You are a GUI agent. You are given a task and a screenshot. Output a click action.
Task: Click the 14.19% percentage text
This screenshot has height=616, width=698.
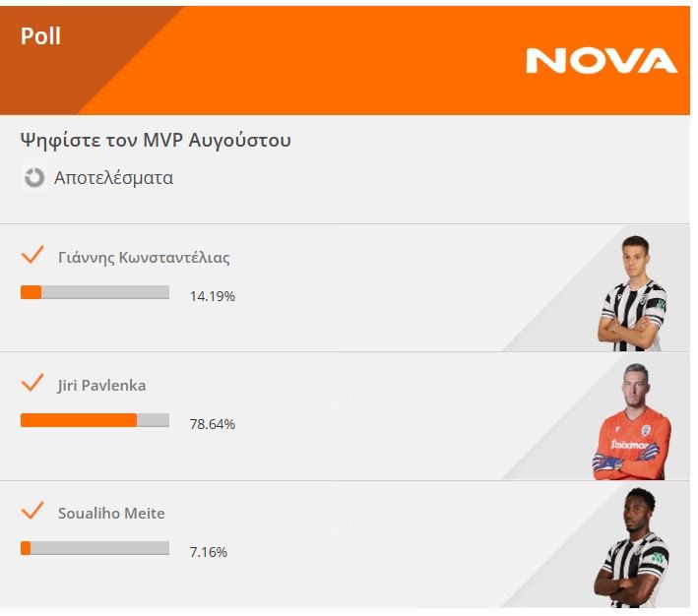(213, 296)
